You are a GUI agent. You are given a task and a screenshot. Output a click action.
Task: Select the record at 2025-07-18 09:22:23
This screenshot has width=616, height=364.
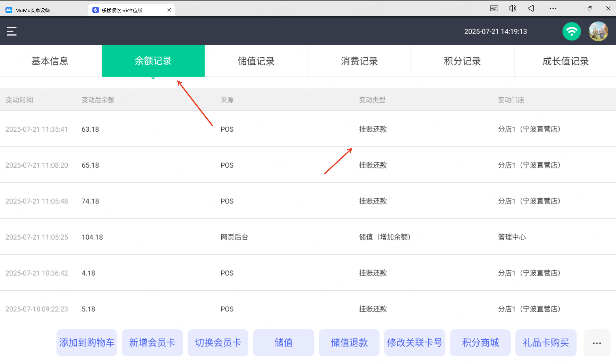tap(308, 309)
